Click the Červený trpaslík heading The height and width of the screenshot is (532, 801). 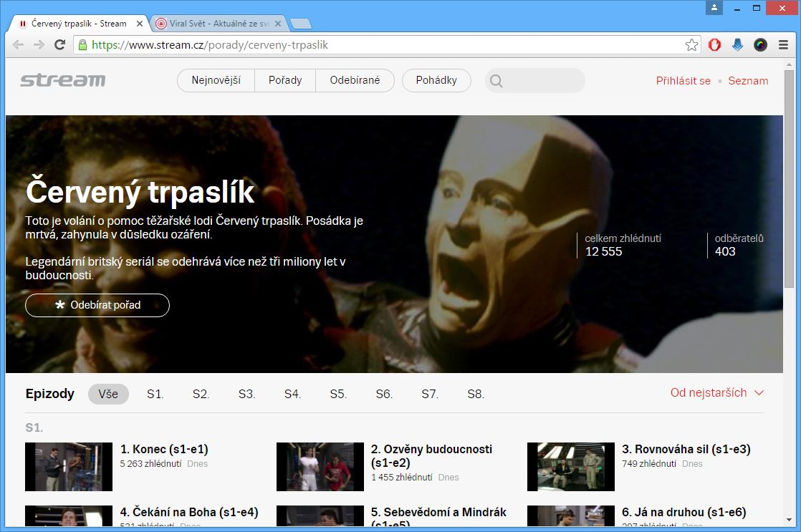[140, 191]
